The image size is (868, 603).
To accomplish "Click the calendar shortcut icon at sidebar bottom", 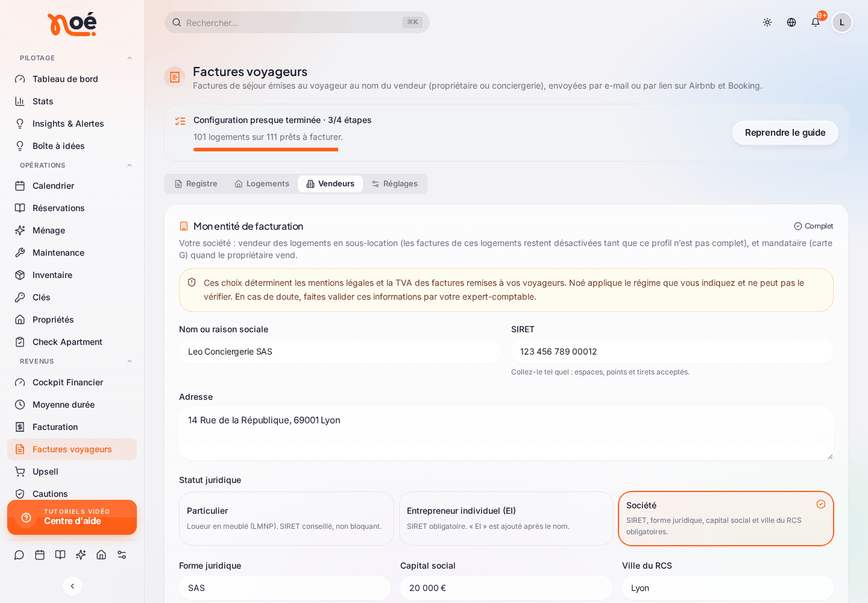I will [40, 555].
